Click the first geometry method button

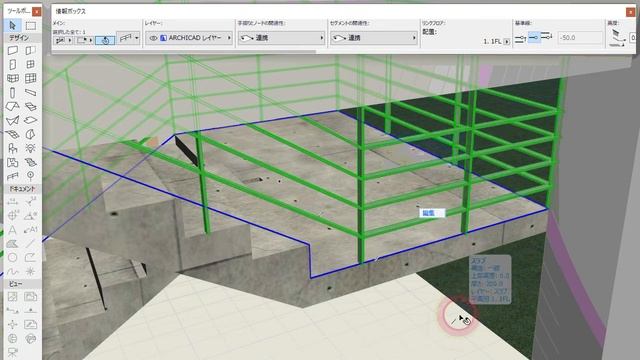pyautogui.click(x=60, y=40)
